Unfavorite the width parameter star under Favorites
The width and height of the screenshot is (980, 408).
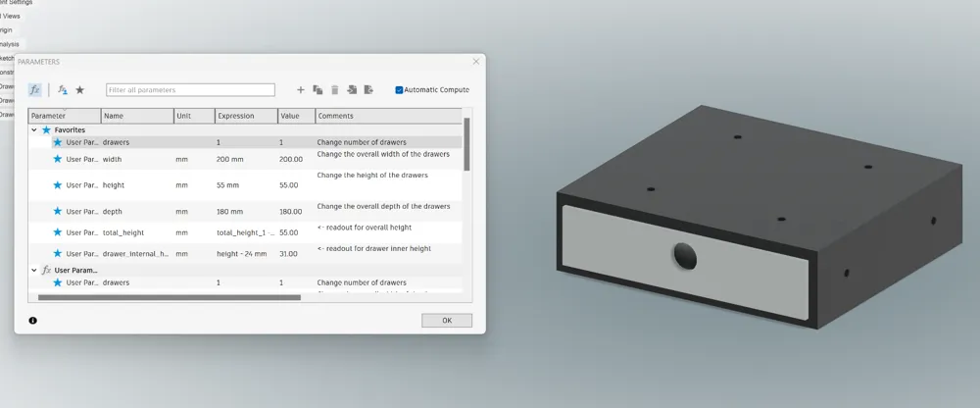tap(58, 159)
